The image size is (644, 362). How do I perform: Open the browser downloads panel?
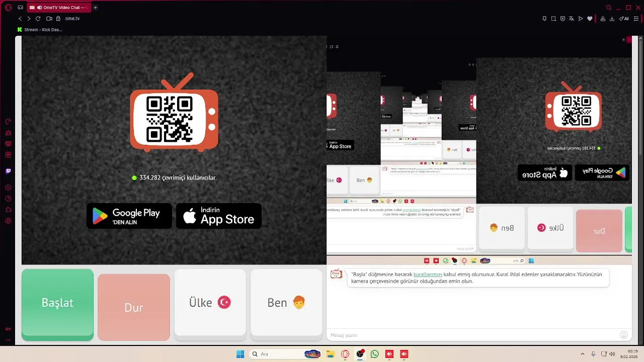click(x=612, y=19)
